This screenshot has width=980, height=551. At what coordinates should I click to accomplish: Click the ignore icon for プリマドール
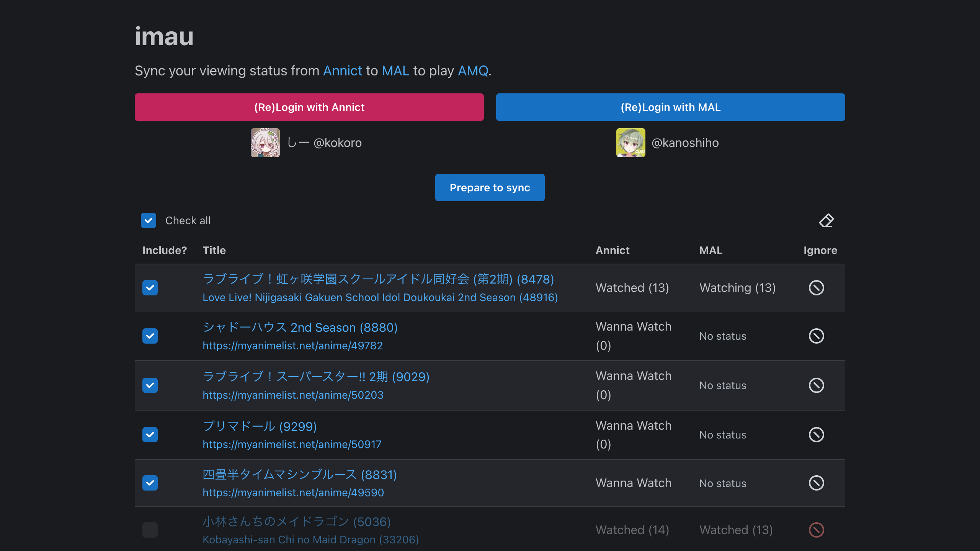(816, 435)
